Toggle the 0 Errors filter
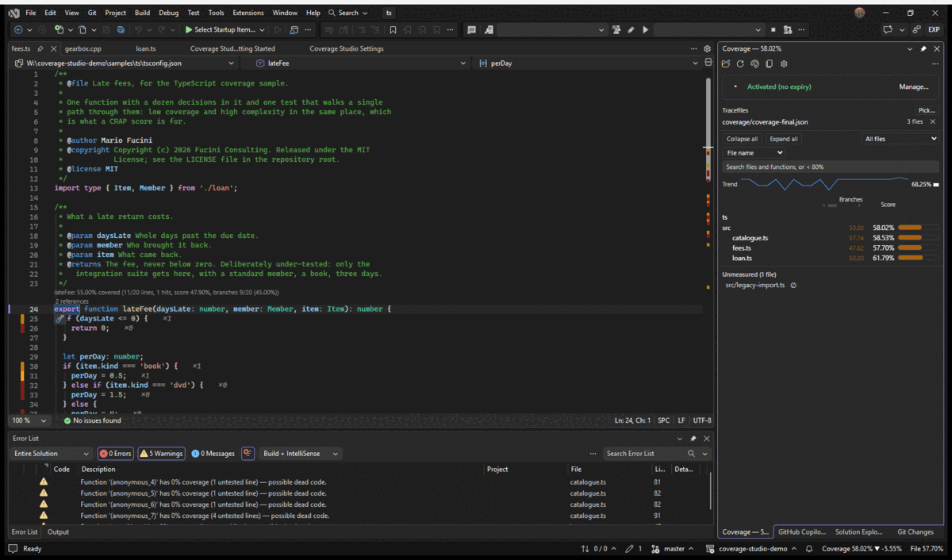Image resolution: width=952 pixels, height=560 pixels. coord(116,454)
